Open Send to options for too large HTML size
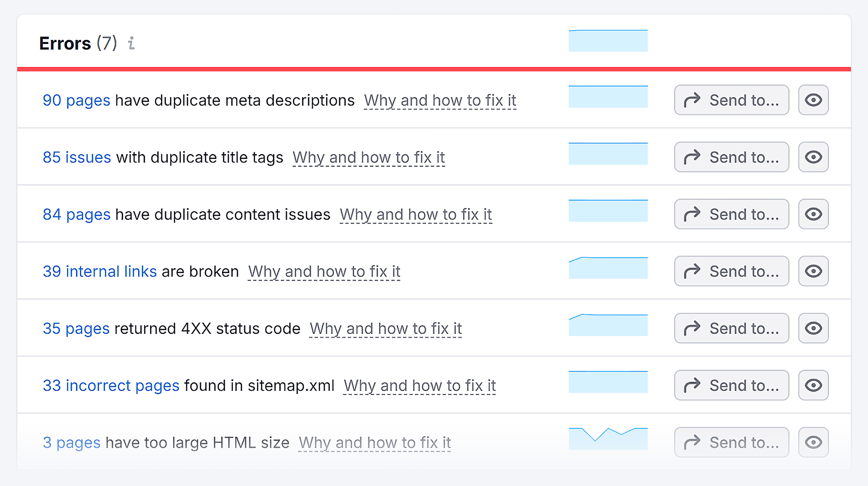 click(x=731, y=442)
